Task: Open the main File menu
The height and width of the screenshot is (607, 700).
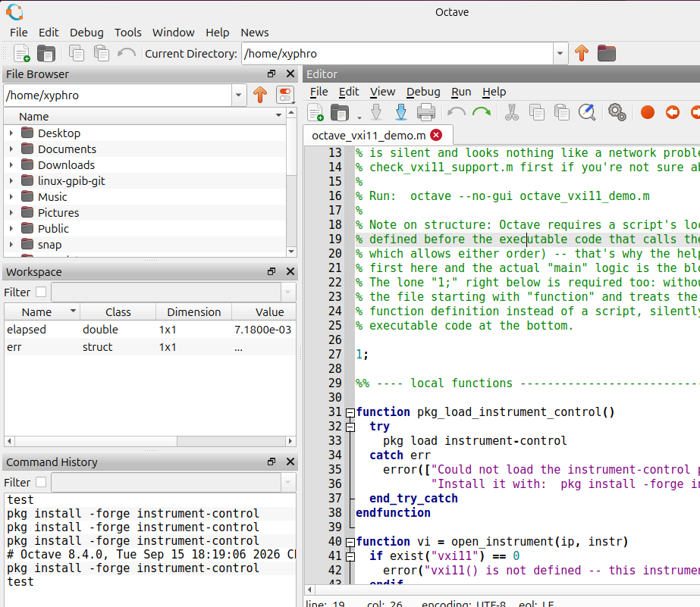Action: point(19,33)
